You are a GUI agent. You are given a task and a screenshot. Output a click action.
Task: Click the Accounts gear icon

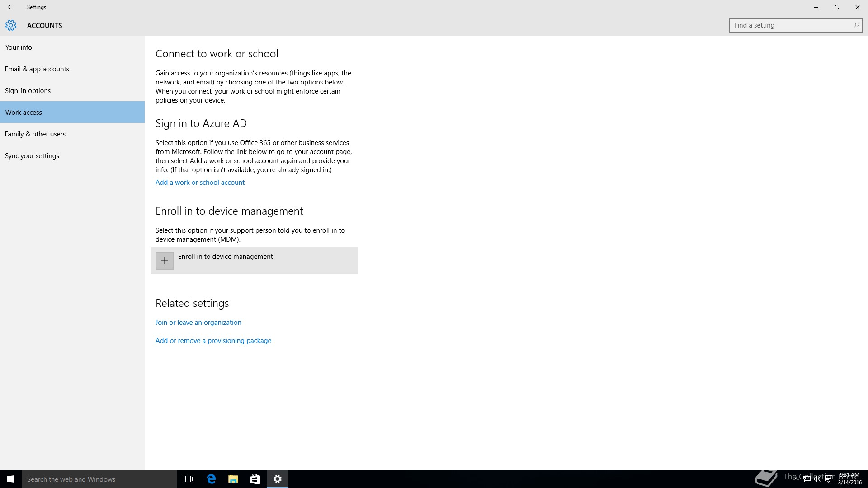11,25
